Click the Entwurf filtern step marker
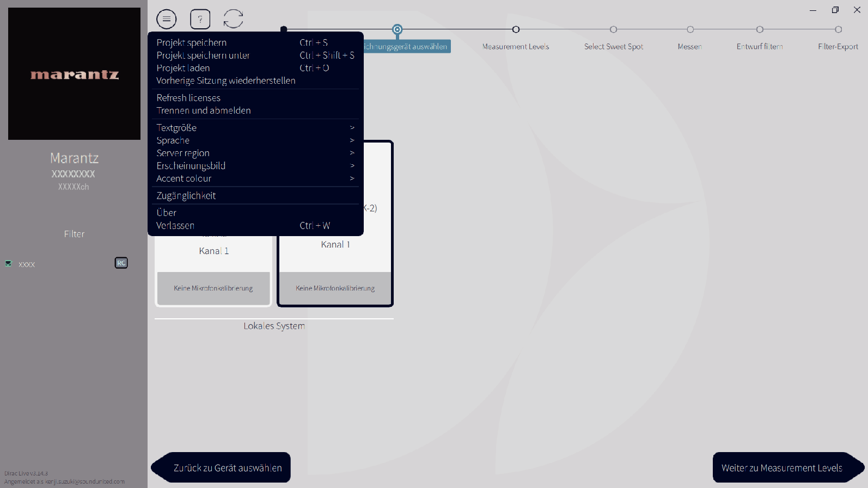The width and height of the screenshot is (868, 488). point(760,29)
